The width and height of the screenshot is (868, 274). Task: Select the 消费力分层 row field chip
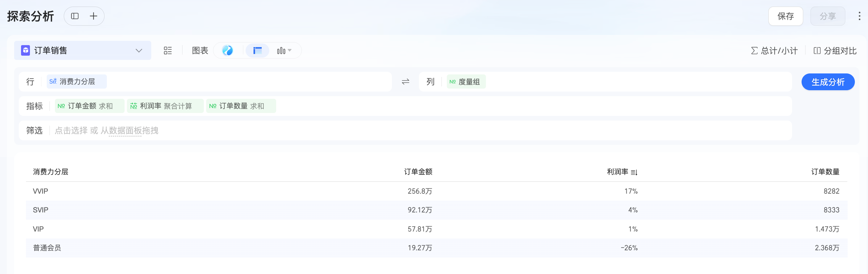(77, 82)
